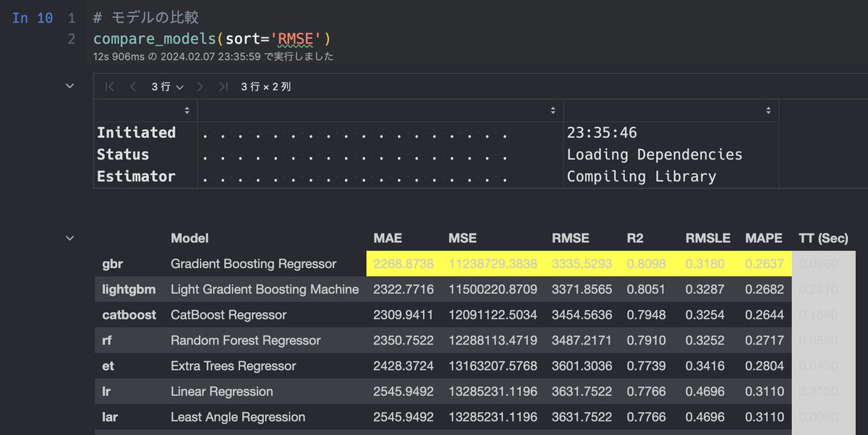Go to the first page of the table
The image size is (868, 435).
click(x=110, y=87)
